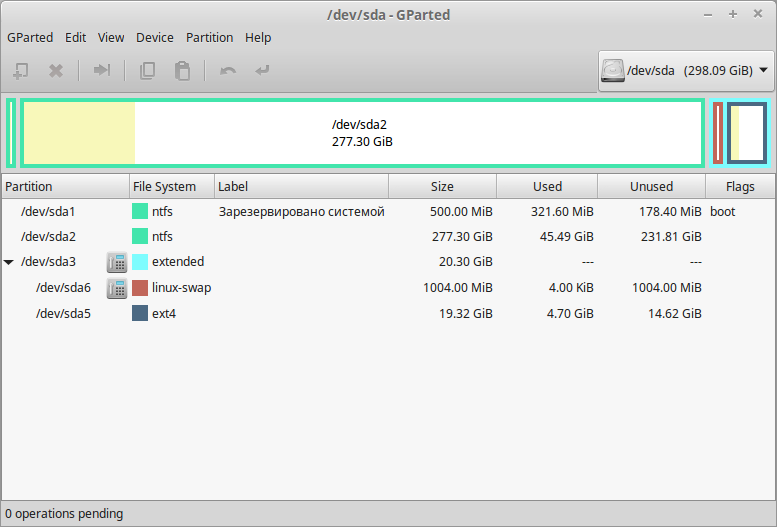Click the Delete partition X icon

click(56, 71)
